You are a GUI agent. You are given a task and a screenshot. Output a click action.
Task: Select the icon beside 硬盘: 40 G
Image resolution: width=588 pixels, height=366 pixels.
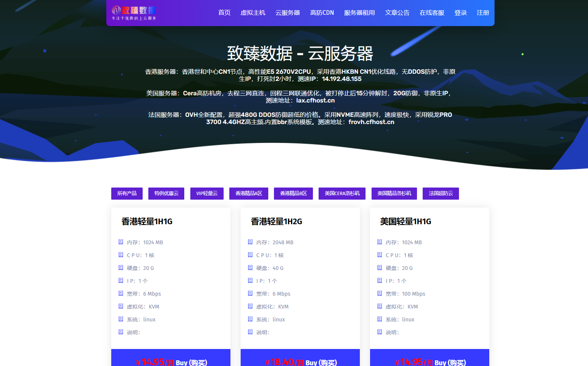(x=250, y=268)
